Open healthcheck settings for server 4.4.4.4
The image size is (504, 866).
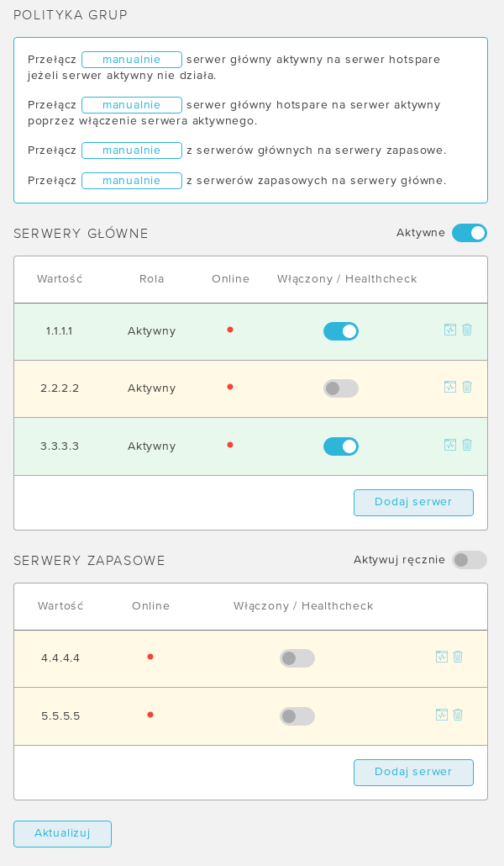click(442, 656)
